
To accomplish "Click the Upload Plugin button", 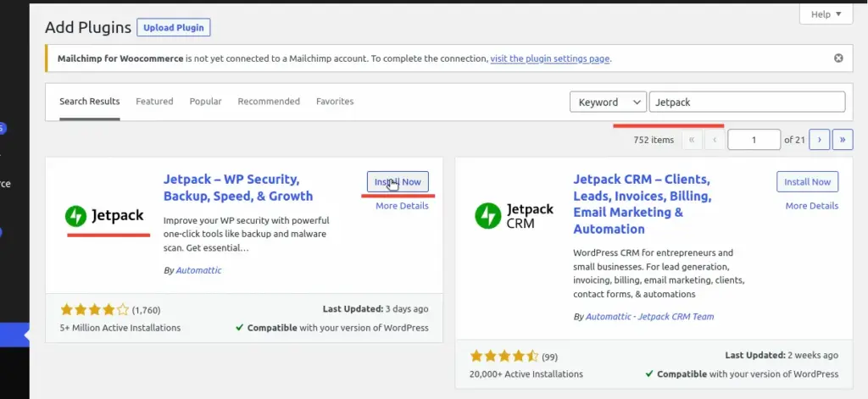I will click(x=173, y=27).
